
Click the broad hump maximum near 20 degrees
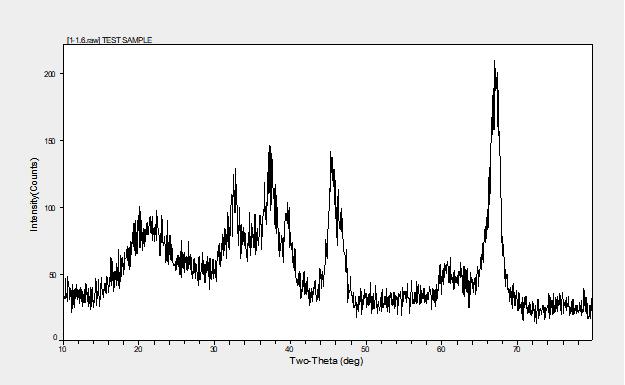click(x=140, y=209)
